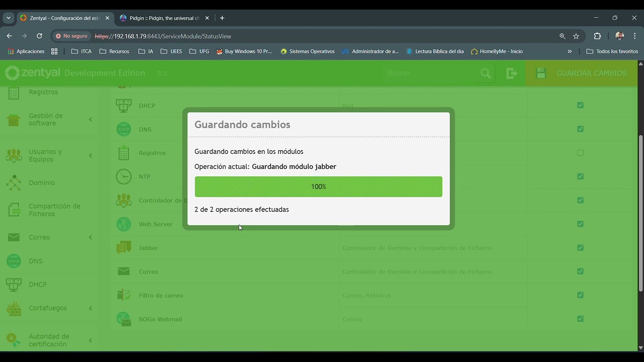This screenshot has width=644, height=362.
Task: Toggle the SOGo Webmail checkbox
Action: tap(580, 318)
